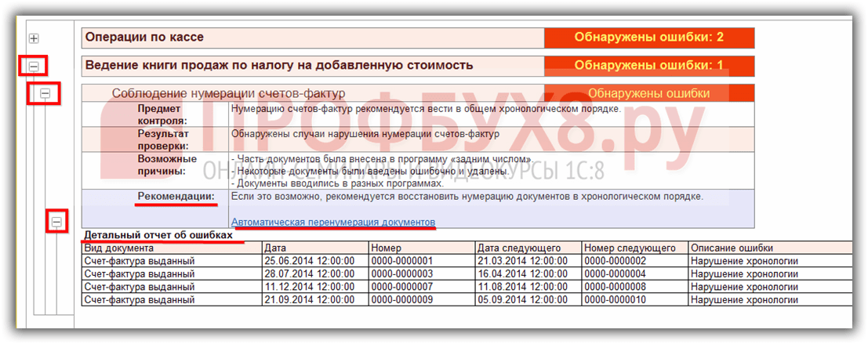
Task: Select the Обнаружены ошибки: 1 status cell
Action: (x=648, y=66)
